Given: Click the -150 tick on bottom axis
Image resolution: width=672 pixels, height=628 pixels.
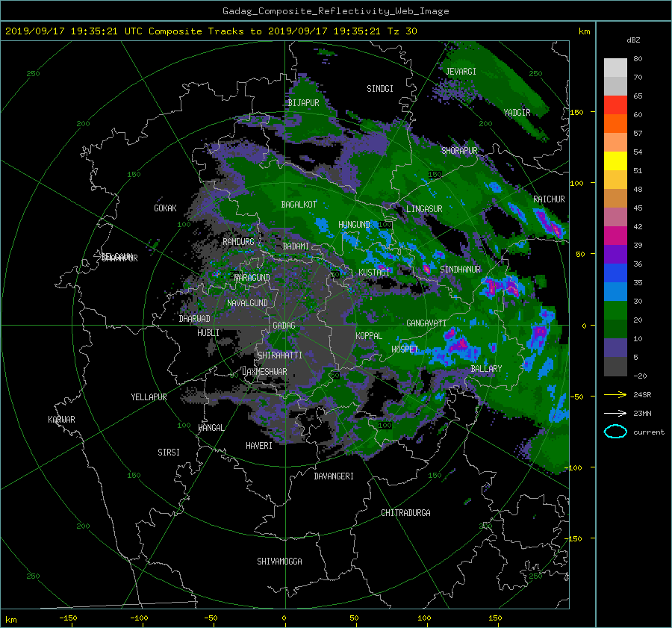Looking at the screenshot, I should 68,618.
